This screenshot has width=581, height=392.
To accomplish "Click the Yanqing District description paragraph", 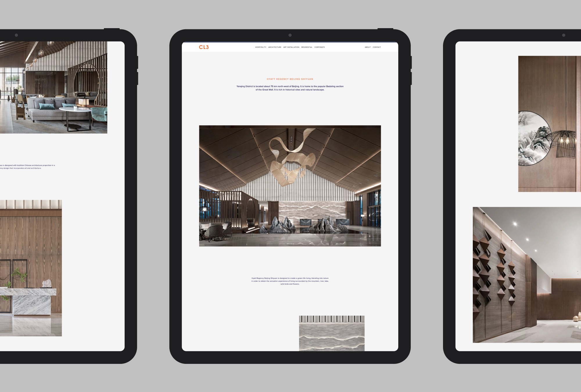I will tap(290, 88).
